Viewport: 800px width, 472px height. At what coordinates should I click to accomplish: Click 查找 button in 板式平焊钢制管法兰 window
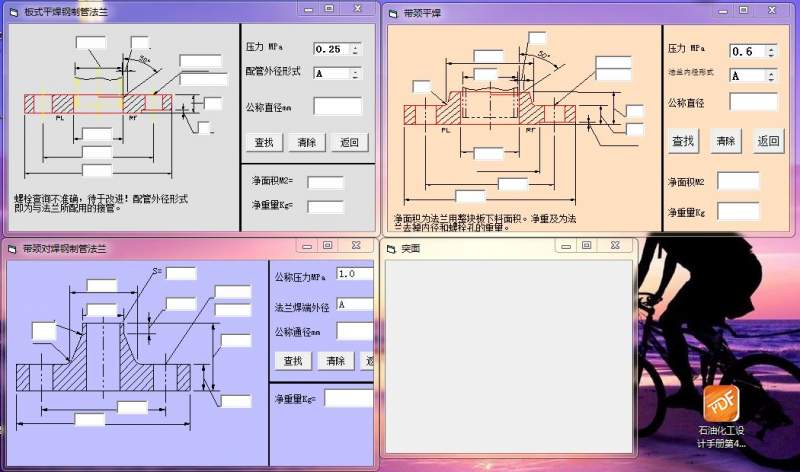coord(264,142)
